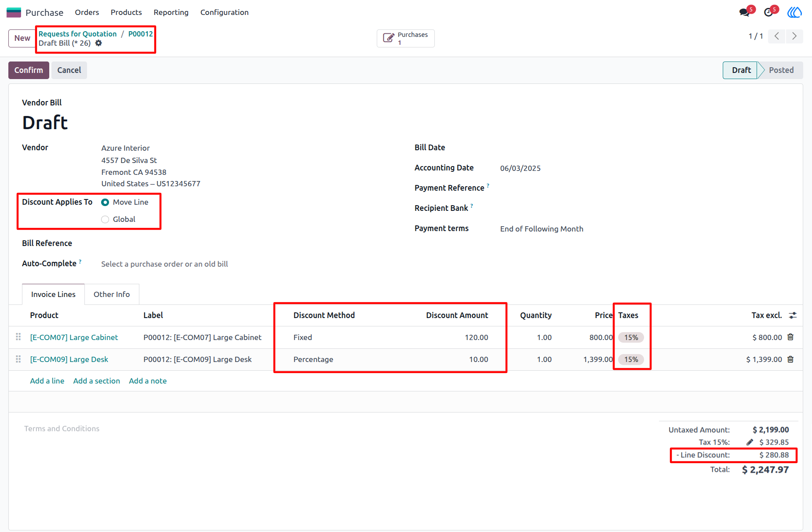Edit the Tax 15% amount pencil

(x=750, y=442)
